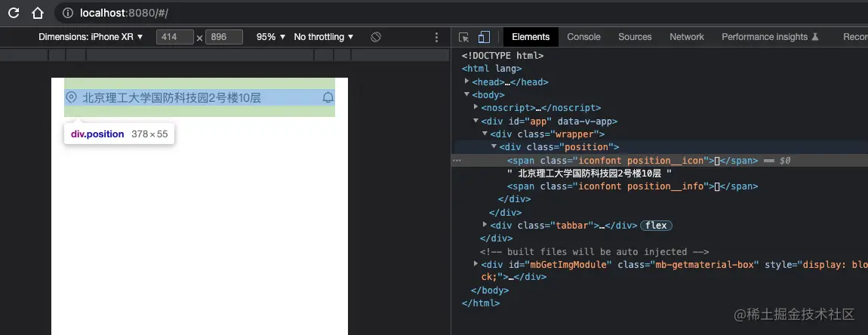This screenshot has height=335, width=868.
Task: Click the bell notification icon in page preview
Action: pyautogui.click(x=328, y=97)
